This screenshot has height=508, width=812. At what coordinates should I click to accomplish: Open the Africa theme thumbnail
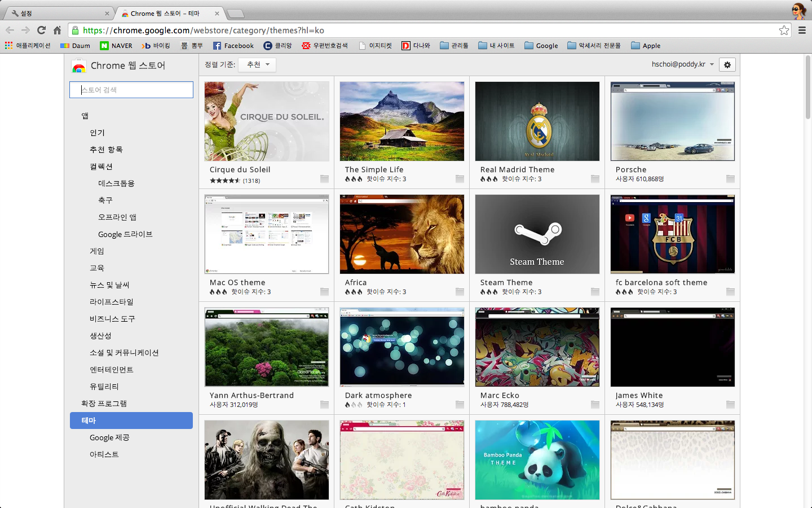(402, 234)
